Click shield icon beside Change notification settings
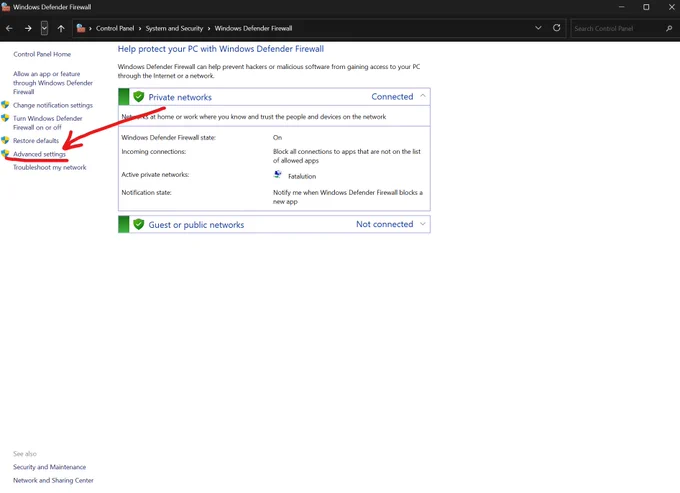The width and height of the screenshot is (680, 493). [5, 104]
